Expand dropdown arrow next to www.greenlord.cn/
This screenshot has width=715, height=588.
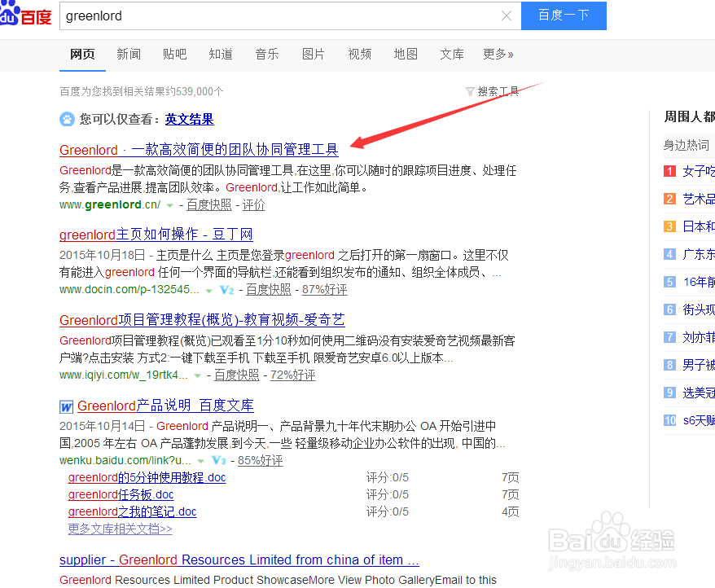169,206
